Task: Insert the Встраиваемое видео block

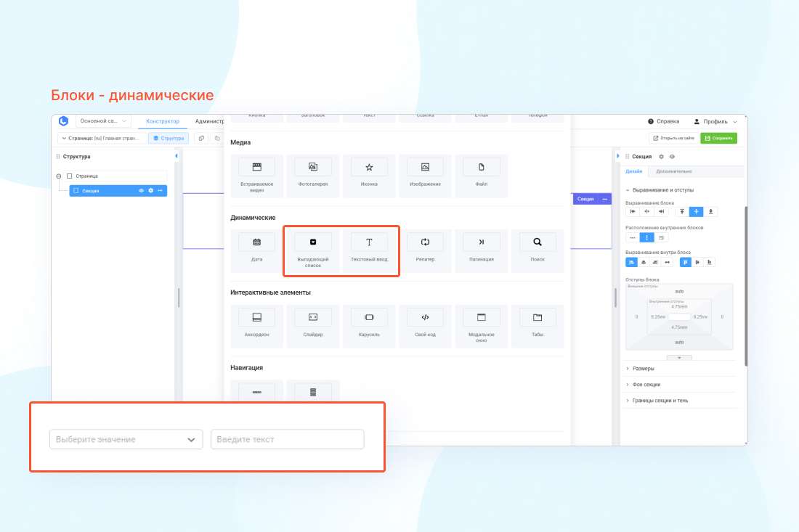Action: click(x=256, y=176)
